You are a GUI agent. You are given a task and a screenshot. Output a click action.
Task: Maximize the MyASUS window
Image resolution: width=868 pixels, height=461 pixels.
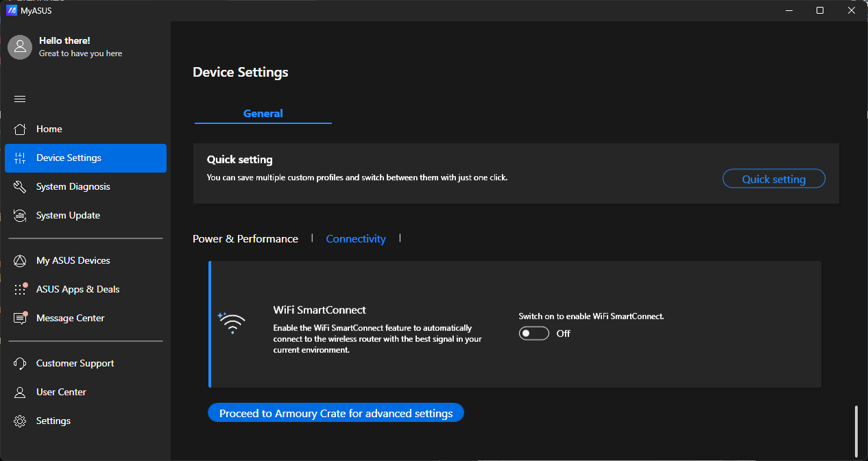pyautogui.click(x=820, y=10)
